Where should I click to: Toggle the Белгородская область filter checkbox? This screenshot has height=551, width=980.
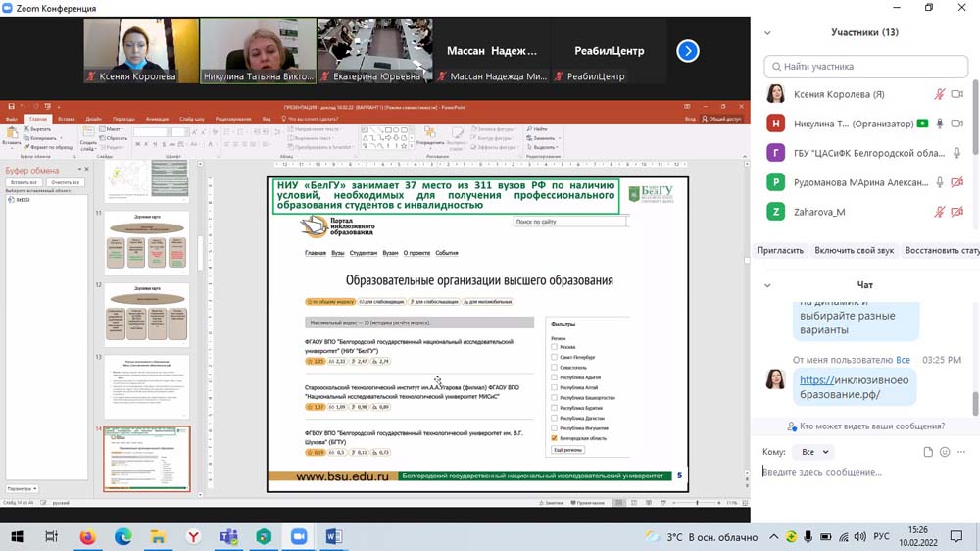[x=555, y=438]
